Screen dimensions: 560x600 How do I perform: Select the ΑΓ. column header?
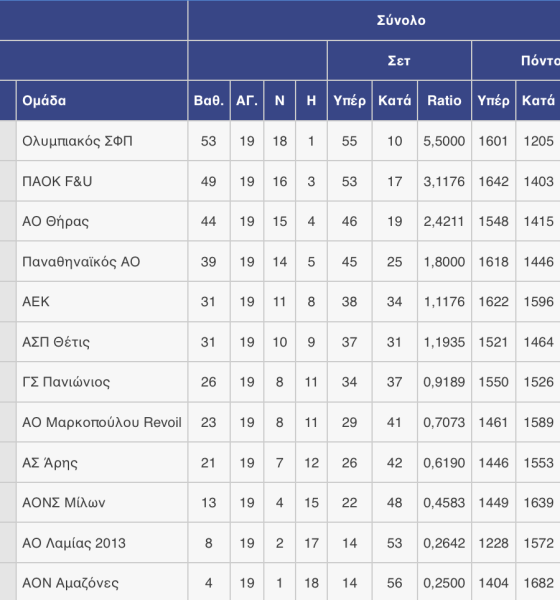pos(247,101)
